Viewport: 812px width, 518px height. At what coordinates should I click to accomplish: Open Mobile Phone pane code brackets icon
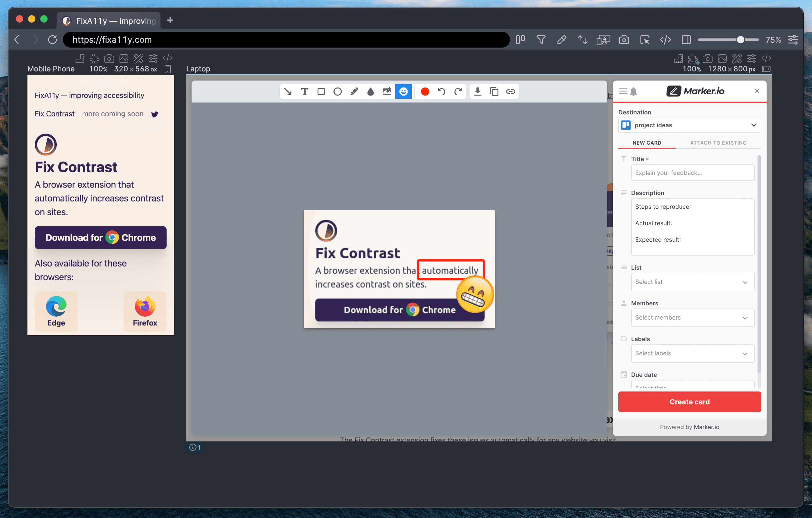tap(167, 58)
